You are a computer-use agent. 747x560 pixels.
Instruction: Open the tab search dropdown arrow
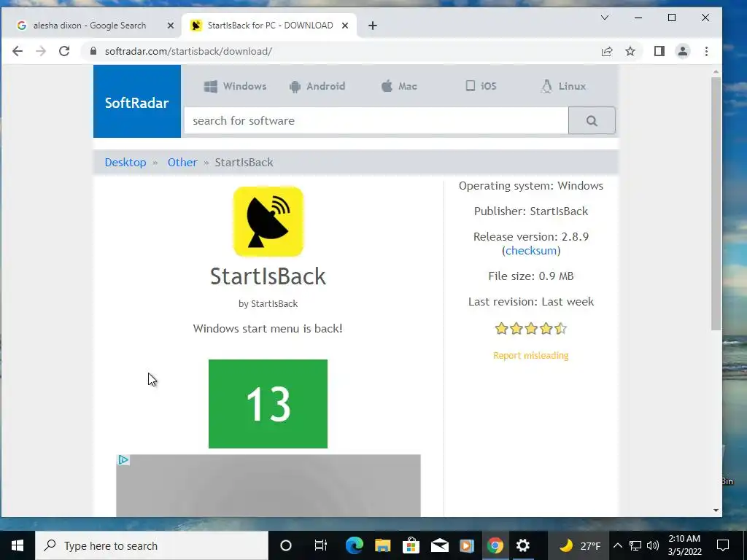click(x=605, y=17)
